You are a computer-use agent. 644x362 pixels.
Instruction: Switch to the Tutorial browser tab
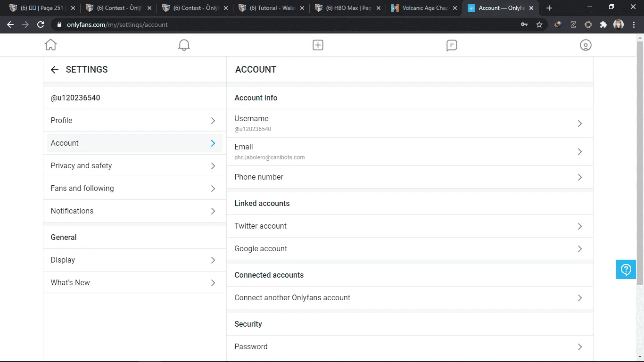coord(271,8)
